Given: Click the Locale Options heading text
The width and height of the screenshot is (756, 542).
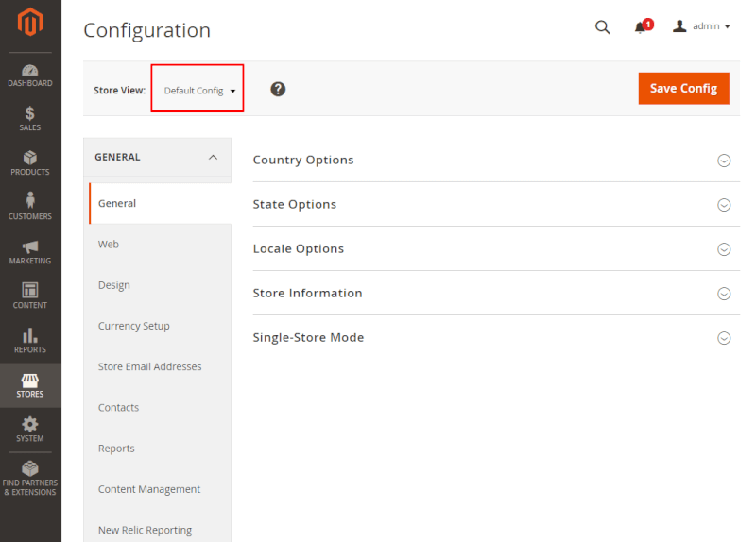Looking at the screenshot, I should (299, 248).
